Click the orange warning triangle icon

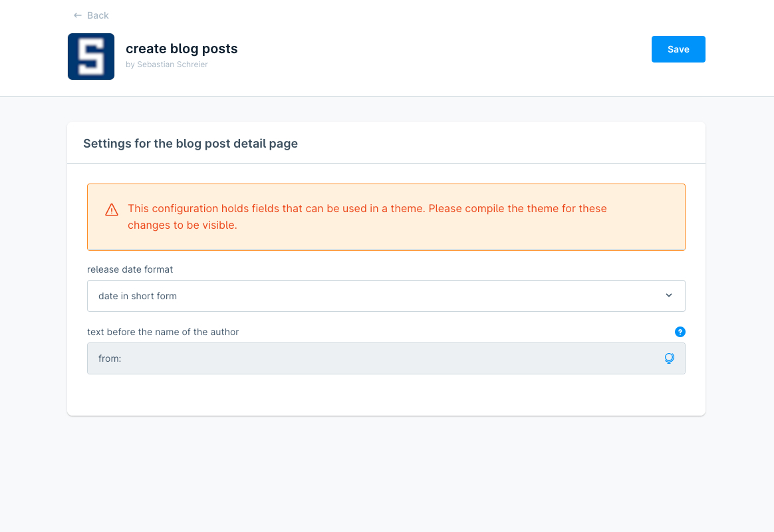(112, 210)
